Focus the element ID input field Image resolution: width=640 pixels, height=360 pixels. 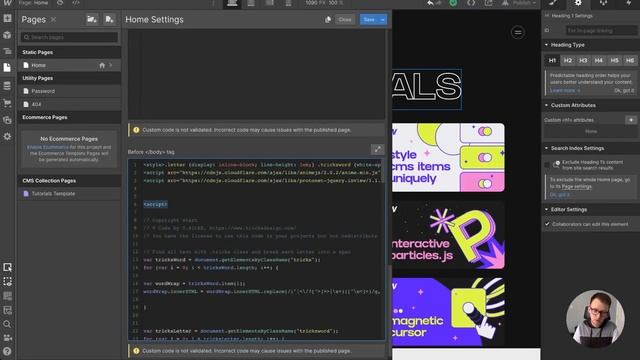[x=601, y=31]
